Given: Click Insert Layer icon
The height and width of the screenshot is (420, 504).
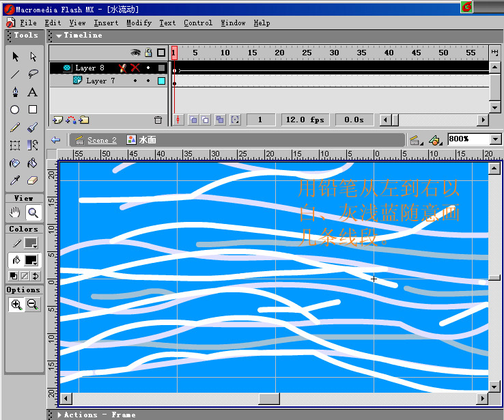Looking at the screenshot, I should coord(57,120).
